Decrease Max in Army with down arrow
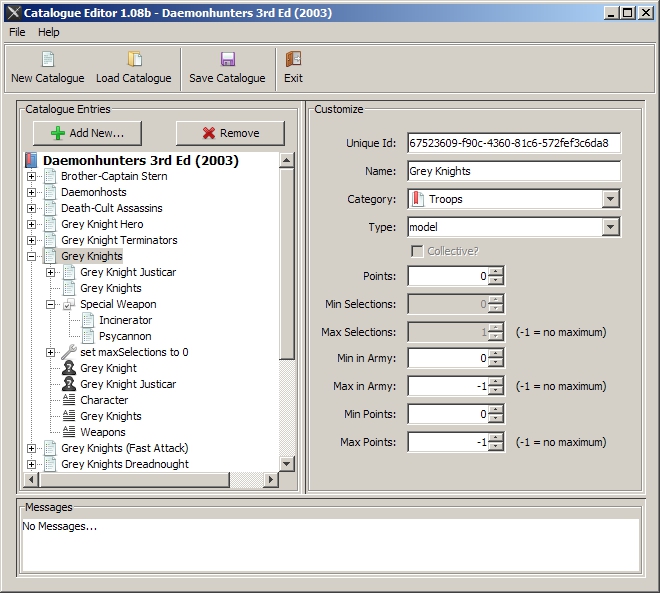The height and width of the screenshot is (593, 660). [497, 391]
